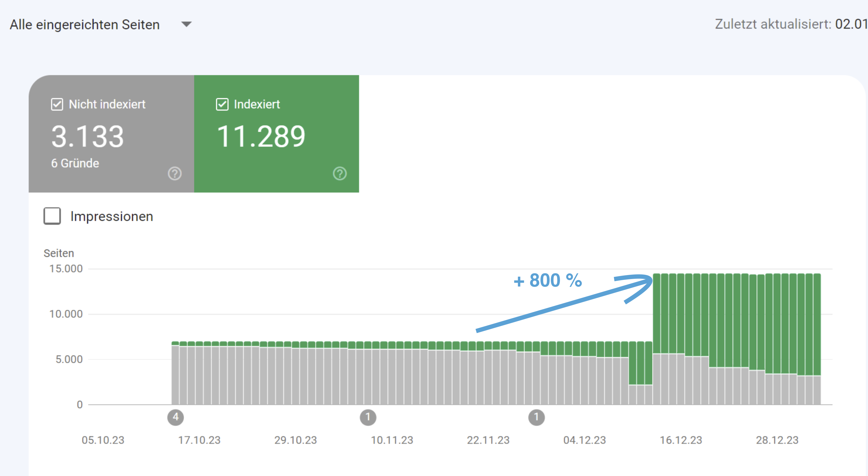868x476 pixels.
Task: Open help icon in 'Indexiert' card
Action: (x=340, y=174)
